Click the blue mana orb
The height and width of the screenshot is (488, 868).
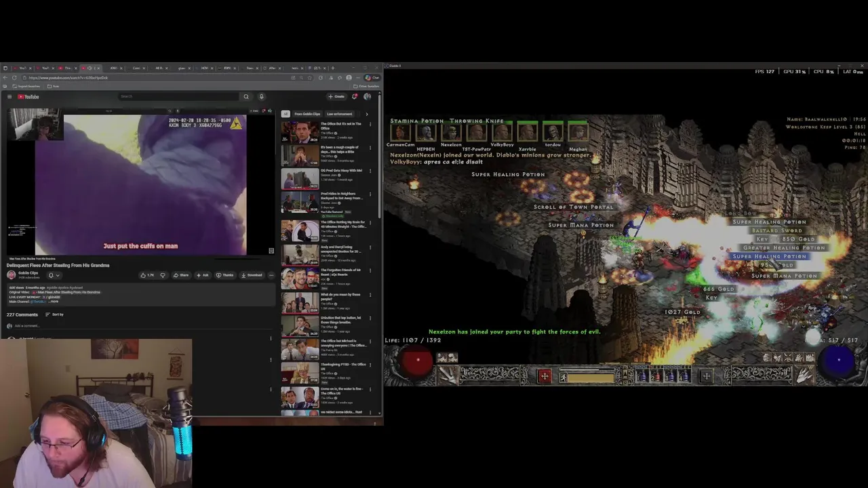tap(838, 361)
